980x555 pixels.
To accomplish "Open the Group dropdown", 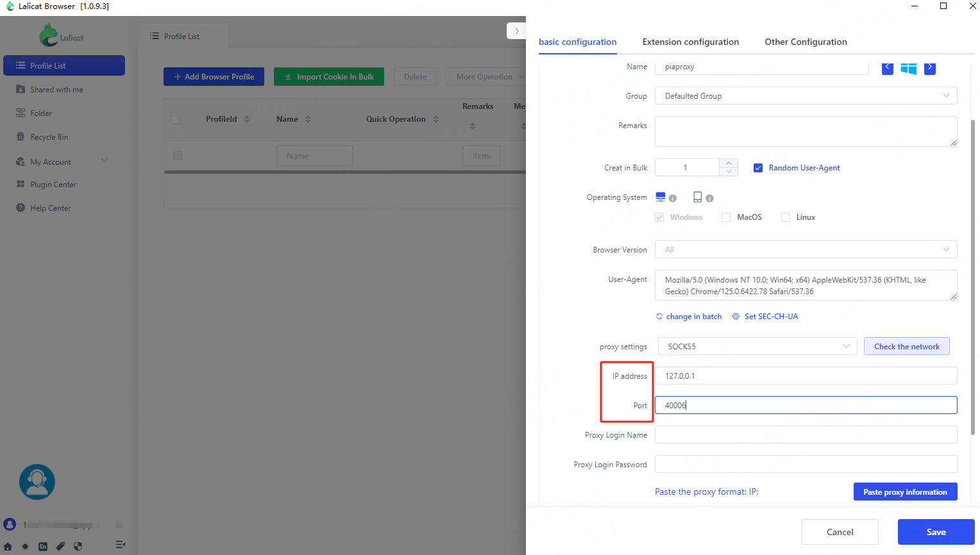I will (x=806, y=96).
